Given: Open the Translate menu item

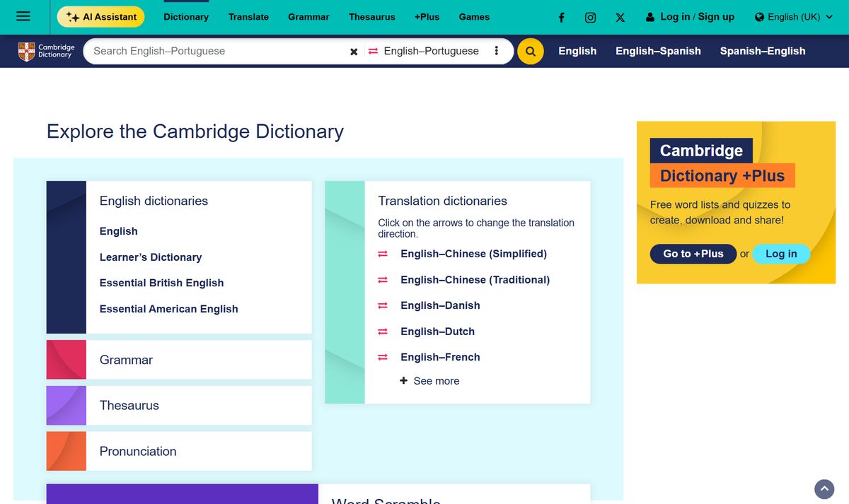Looking at the screenshot, I should pyautogui.click(x=248, y=17).
